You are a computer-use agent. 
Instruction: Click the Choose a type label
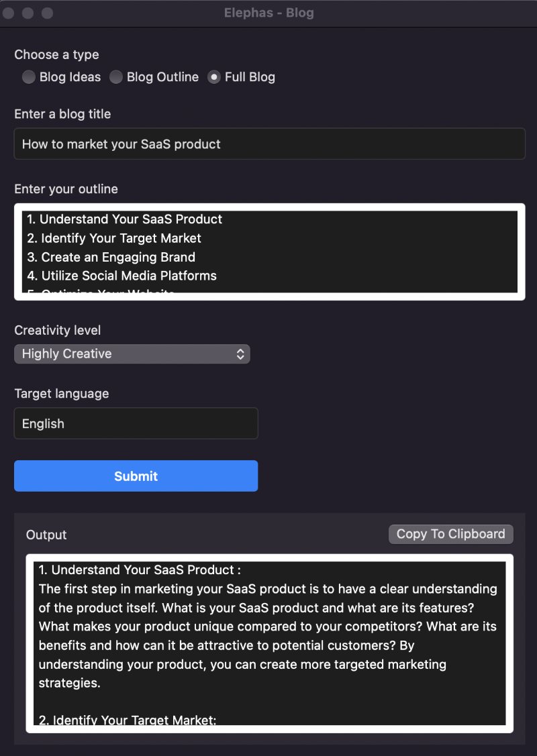(56, 54)
